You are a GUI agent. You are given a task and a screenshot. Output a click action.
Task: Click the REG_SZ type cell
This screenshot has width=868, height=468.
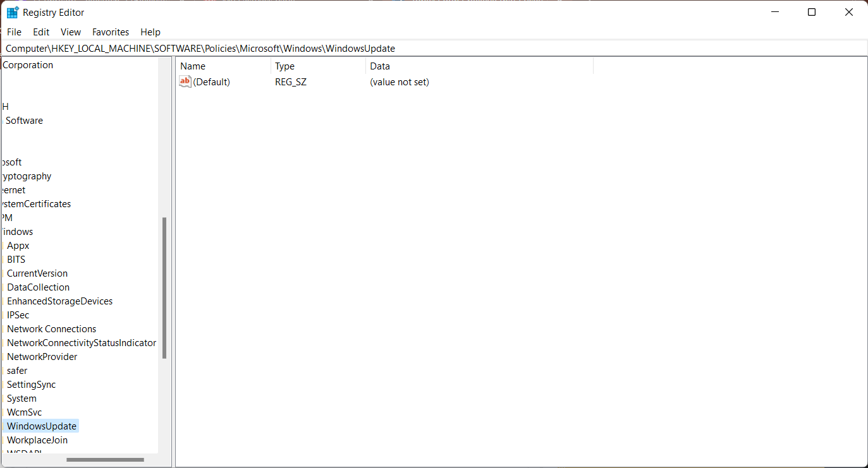(x=291, y=82)
